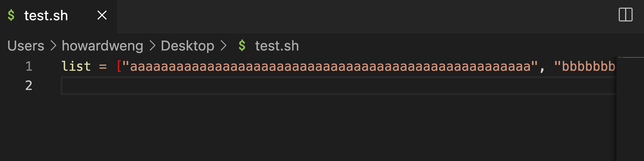Open the howardweng breadcrumb folder

[102, 46]
